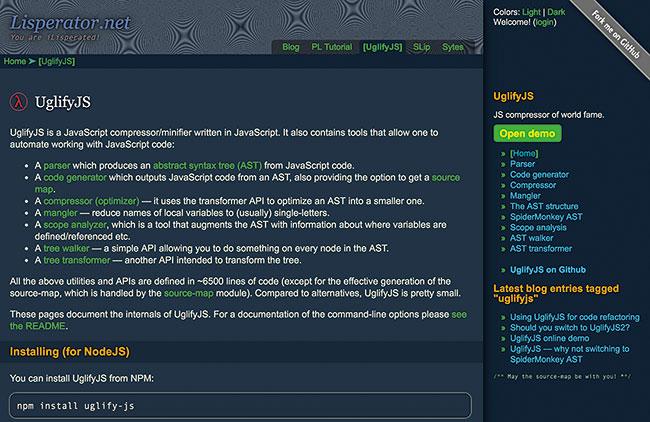650x422 pixels.
Task: Click the login link
Action: pos(544,22)
